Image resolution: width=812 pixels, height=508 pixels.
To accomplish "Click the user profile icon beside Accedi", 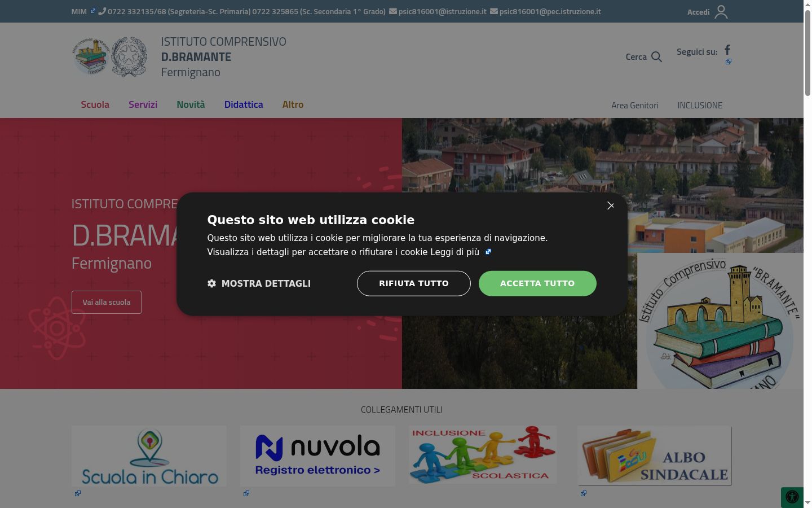I will pyautogui.click(x=721, y=12).
